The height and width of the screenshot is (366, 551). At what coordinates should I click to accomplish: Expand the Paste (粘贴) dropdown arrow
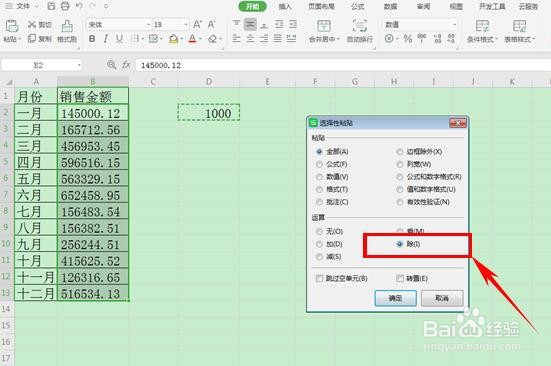(20, 39)
